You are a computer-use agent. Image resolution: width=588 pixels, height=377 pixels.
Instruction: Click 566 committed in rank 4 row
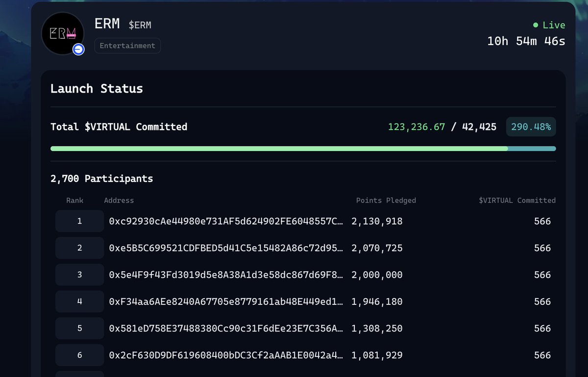click(x=542, y=302)
